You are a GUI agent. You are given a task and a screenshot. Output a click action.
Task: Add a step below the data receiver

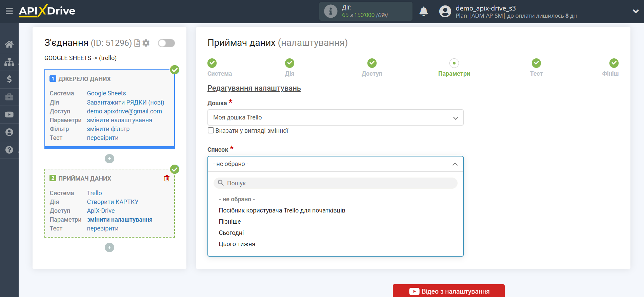coord(109,247)
